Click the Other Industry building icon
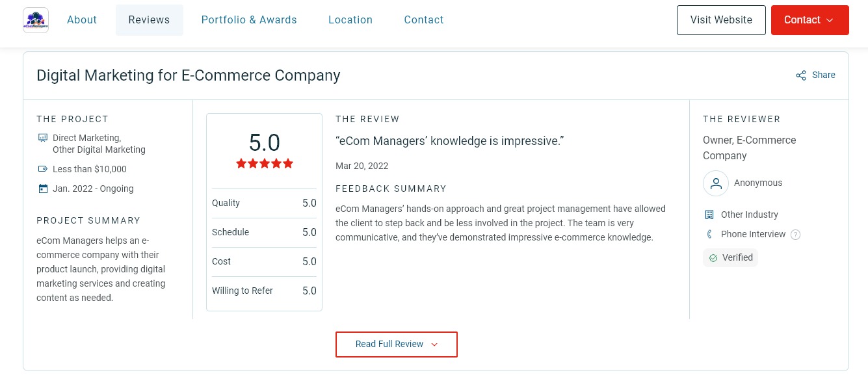Image resolution: width=868 pixels, height=377 pixels. coord(709,214)
